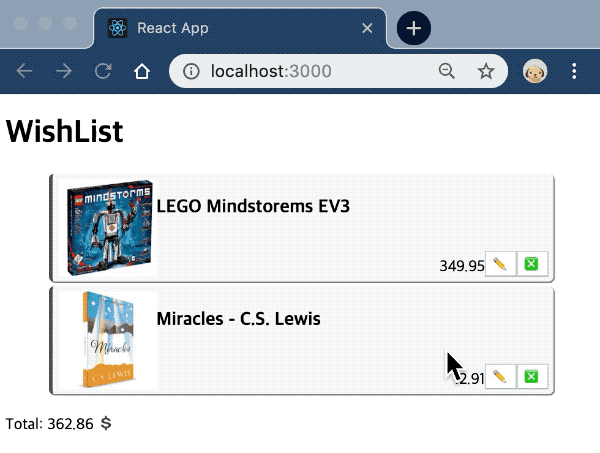Open the Chrome three-dot menu
Viewport: 600px width, 453px height.
click(x=574, y=71)
